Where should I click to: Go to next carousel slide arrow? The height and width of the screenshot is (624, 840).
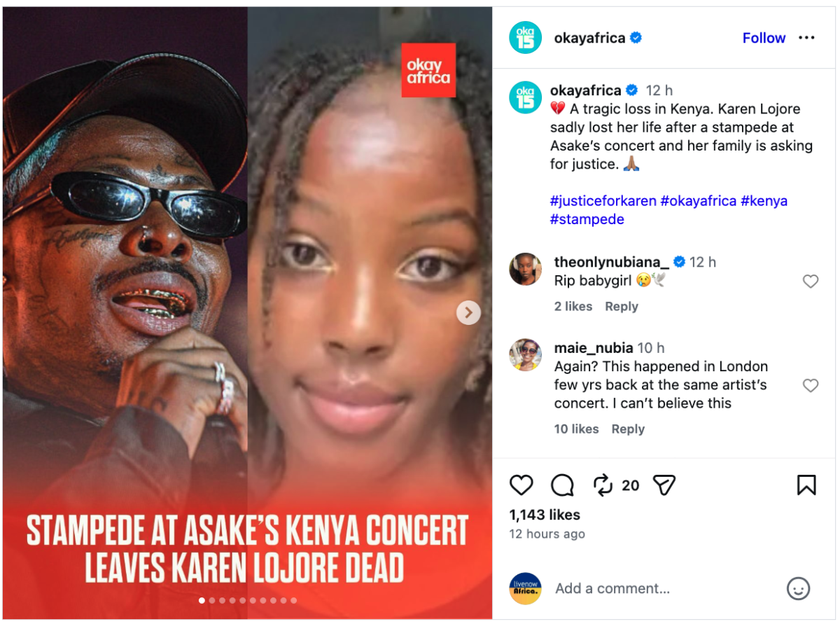coord(468,312)
